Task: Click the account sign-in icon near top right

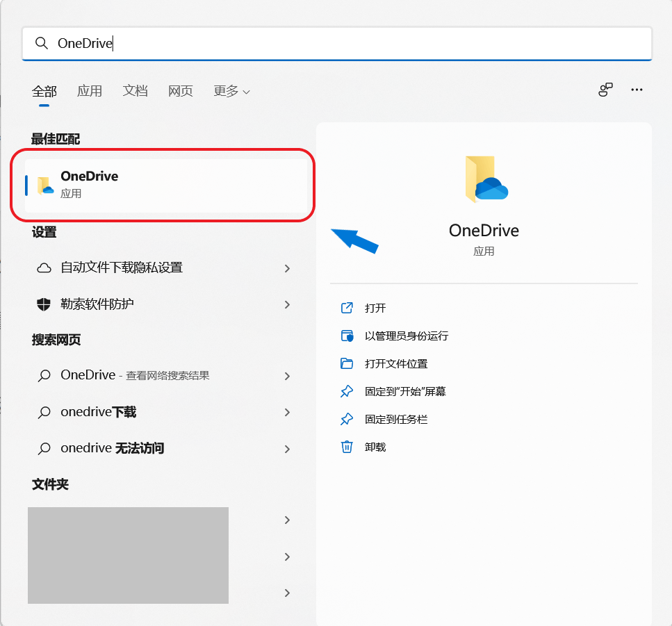Action: 605,90
